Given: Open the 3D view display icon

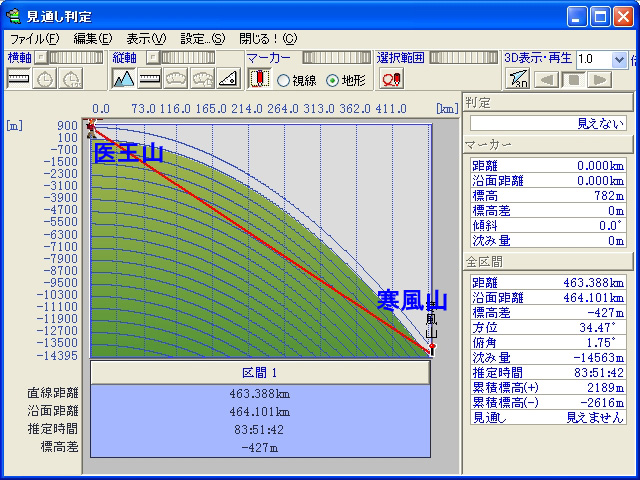Looking at the screenshot, I should [x=517, y=79].
